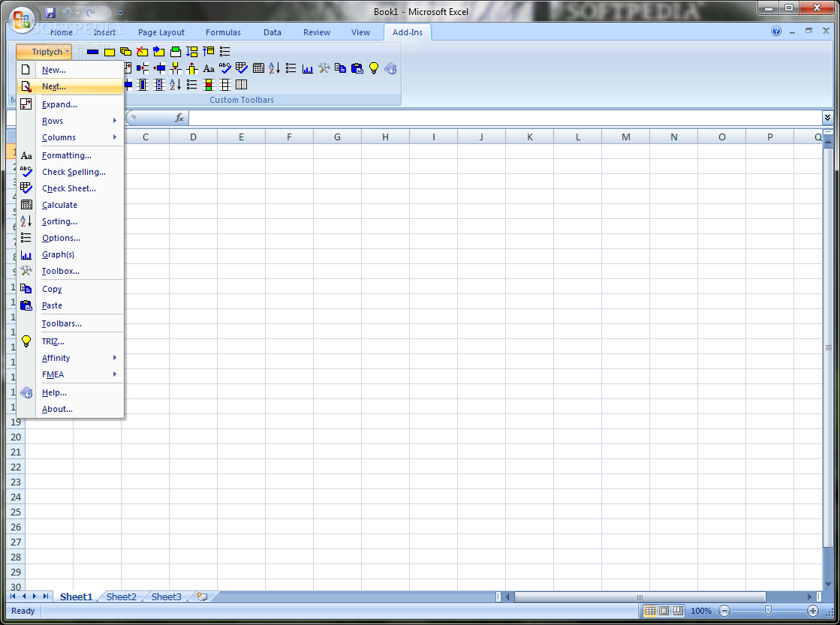This screenshot has height=625, width=840.
Task: Click the green-topped printer-like toolbar icon
Action: click(175, 52)
